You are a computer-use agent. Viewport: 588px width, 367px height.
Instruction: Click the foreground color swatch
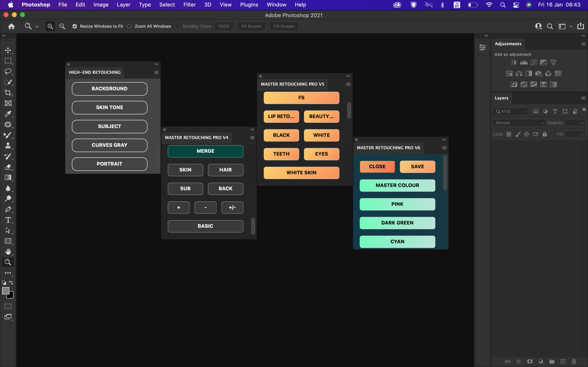(x=6, y=291)
